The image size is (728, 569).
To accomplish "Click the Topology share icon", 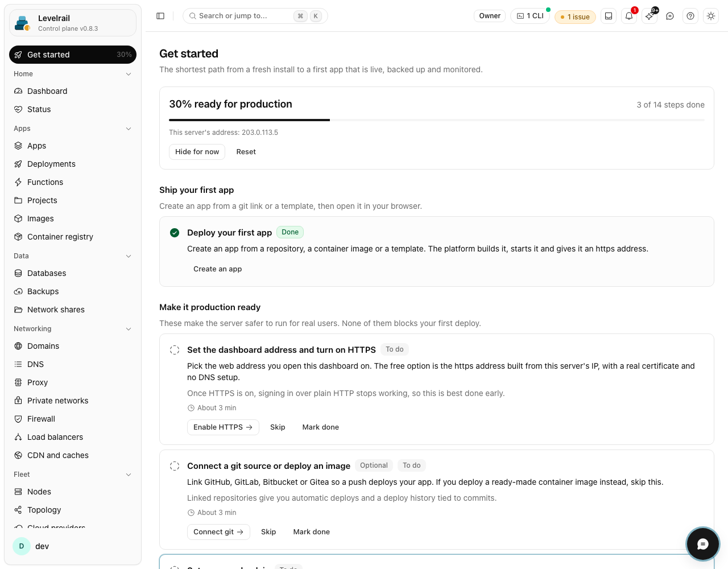I will 18,510.
